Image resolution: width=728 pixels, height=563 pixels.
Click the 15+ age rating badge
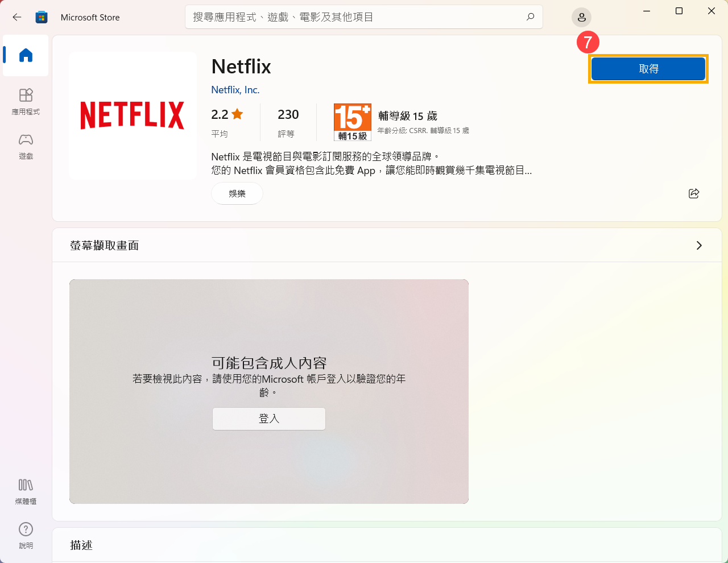click(x=352, y=122)
